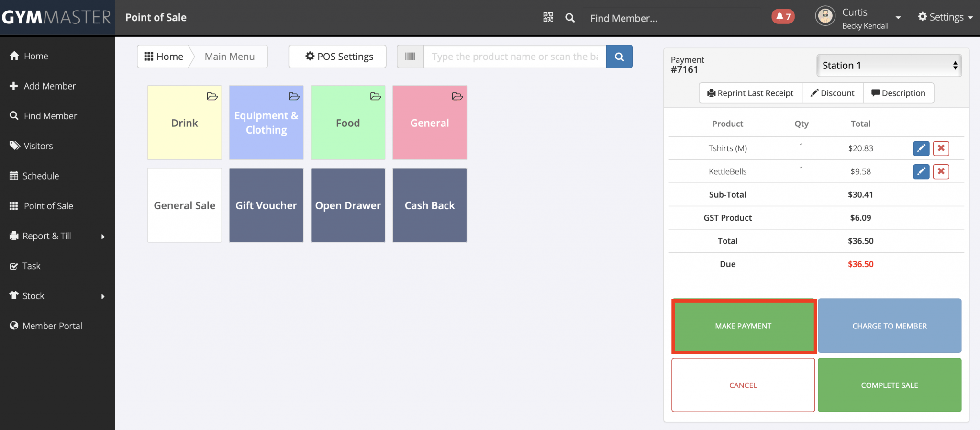980x430 pixels.
Task: Click Charge to Member
Action: (890, 326)
